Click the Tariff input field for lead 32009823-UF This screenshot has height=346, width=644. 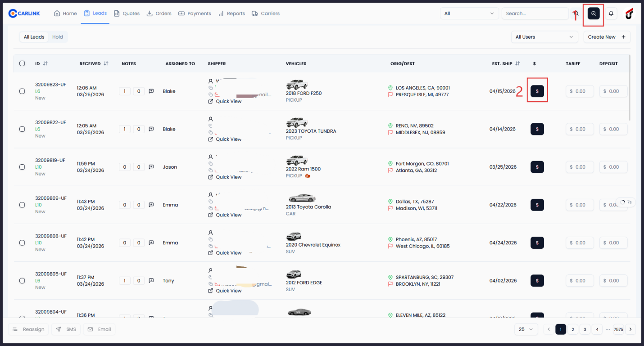580,91
